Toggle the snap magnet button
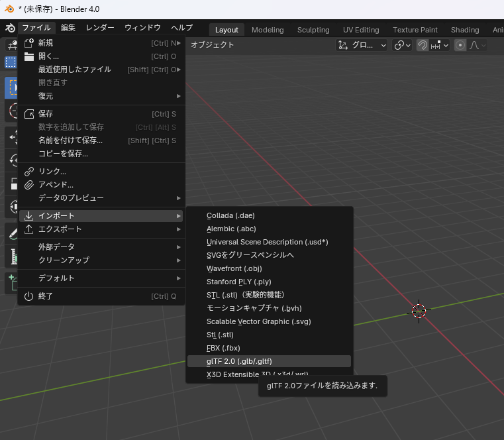 tap(423, 45)
